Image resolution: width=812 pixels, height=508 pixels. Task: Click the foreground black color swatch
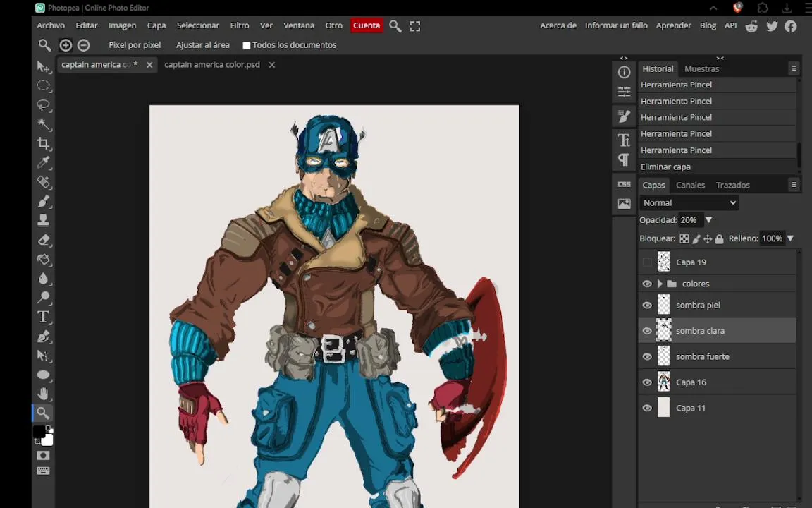(x=39, y=432)
